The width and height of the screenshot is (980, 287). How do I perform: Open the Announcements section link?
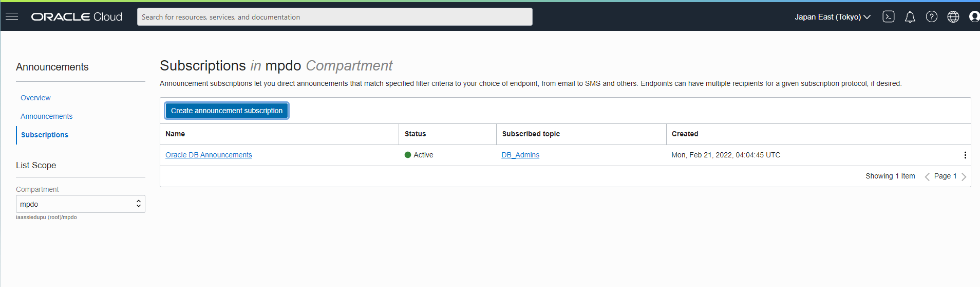click(x=47, y=116)
